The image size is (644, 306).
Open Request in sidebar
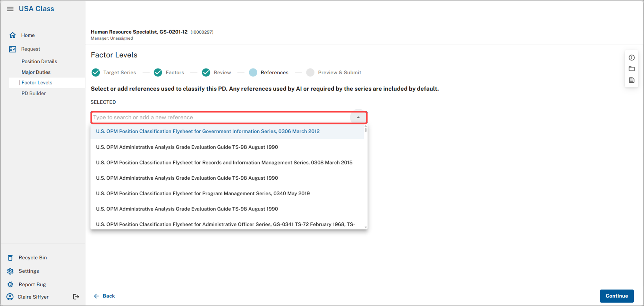click(x=31, y=49)
